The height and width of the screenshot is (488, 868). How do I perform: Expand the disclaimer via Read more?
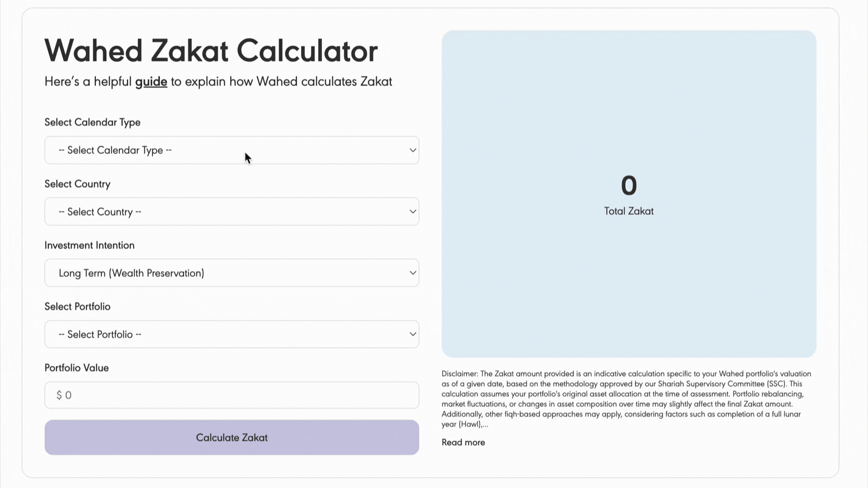463,442
